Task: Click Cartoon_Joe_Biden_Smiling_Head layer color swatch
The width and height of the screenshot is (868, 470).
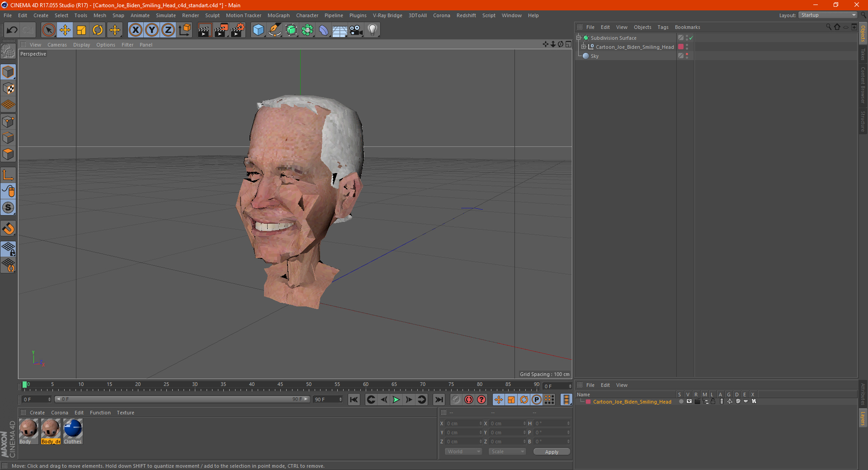Action: tap(681, 47)
